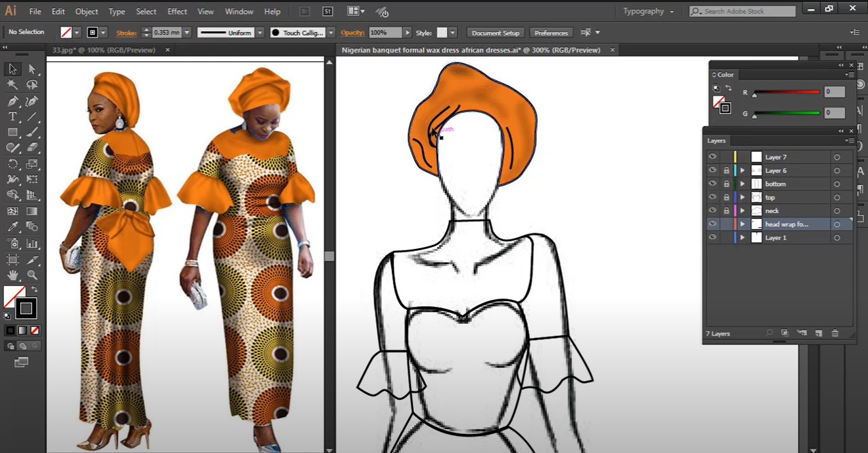Unlock the bottom layer
This screenshot has height=453, width=868.
pyautogui.click(x=727, y=184)
